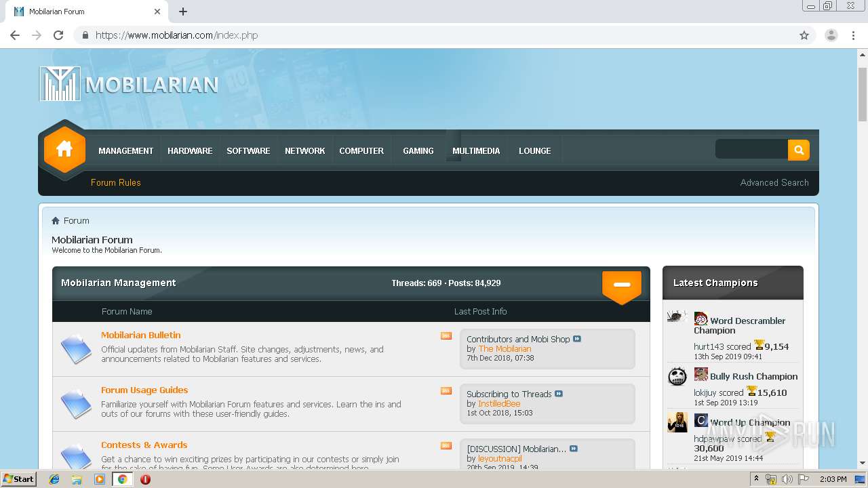Viewport: 868px width, 488px height.
Task: Click the Word Descrambler game icon
Action: coord(701,319)
